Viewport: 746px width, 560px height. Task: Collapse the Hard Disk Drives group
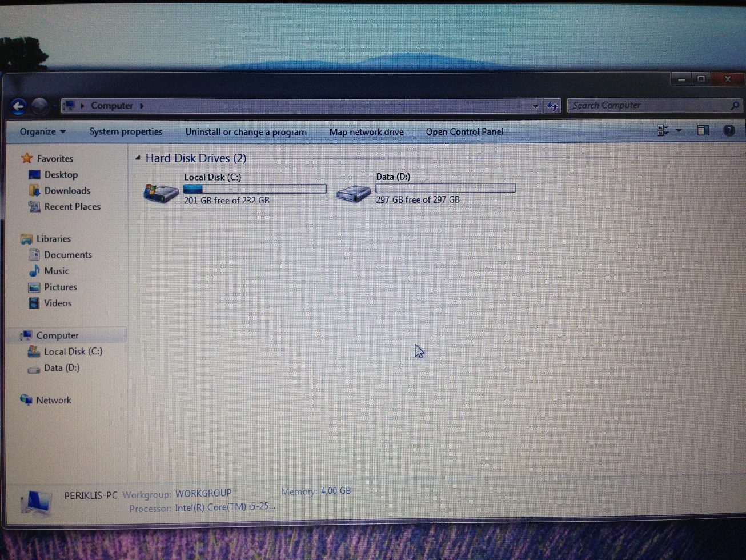(x=138, y=158)
